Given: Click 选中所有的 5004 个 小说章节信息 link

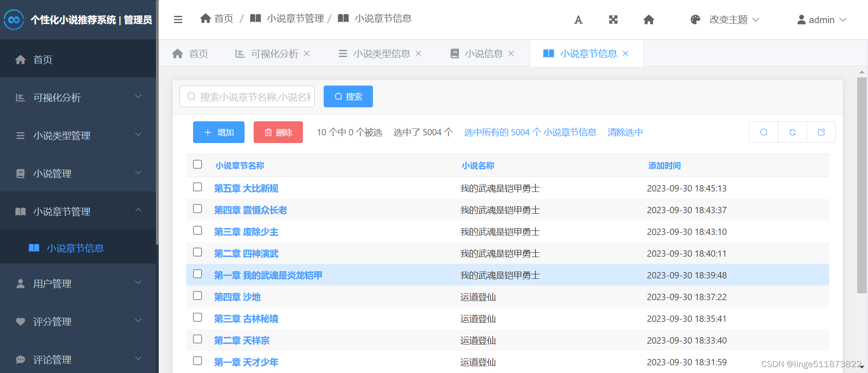Looking at the screenshot, I should (x=530, y=132).
